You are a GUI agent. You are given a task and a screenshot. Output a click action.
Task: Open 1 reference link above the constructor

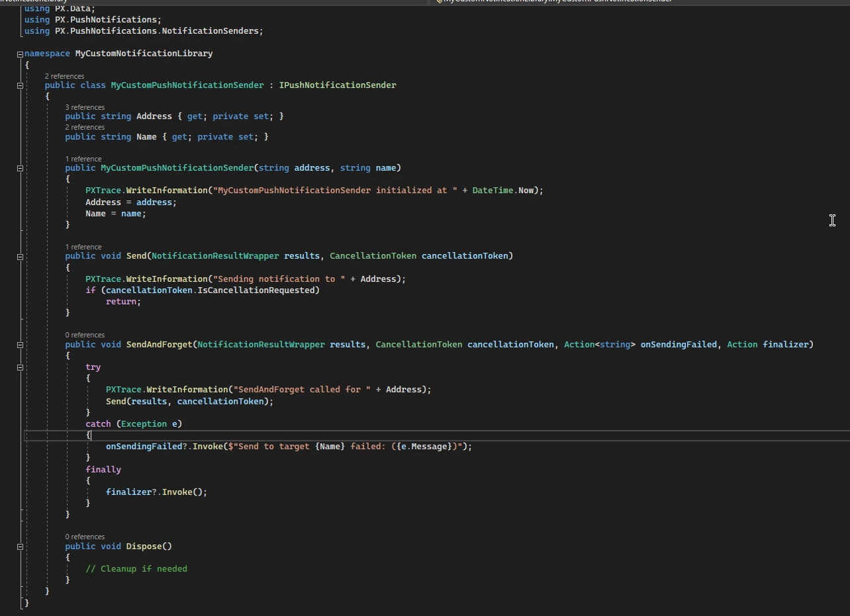(83, 158)
